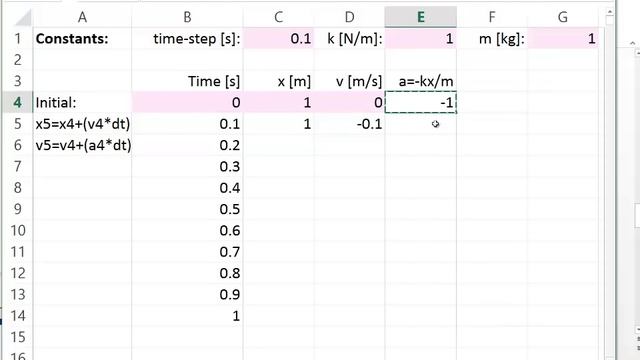The width and height of the screenshot is (640, 360).
Task: Click the 'Initial:' label cell
Action: pyautogui.click(x=82, y=102)
